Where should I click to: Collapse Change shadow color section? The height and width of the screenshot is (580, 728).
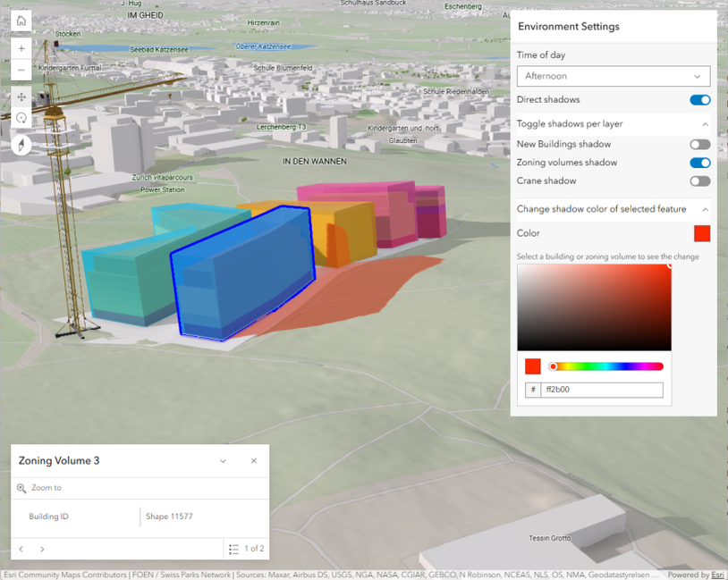(705, 209)
